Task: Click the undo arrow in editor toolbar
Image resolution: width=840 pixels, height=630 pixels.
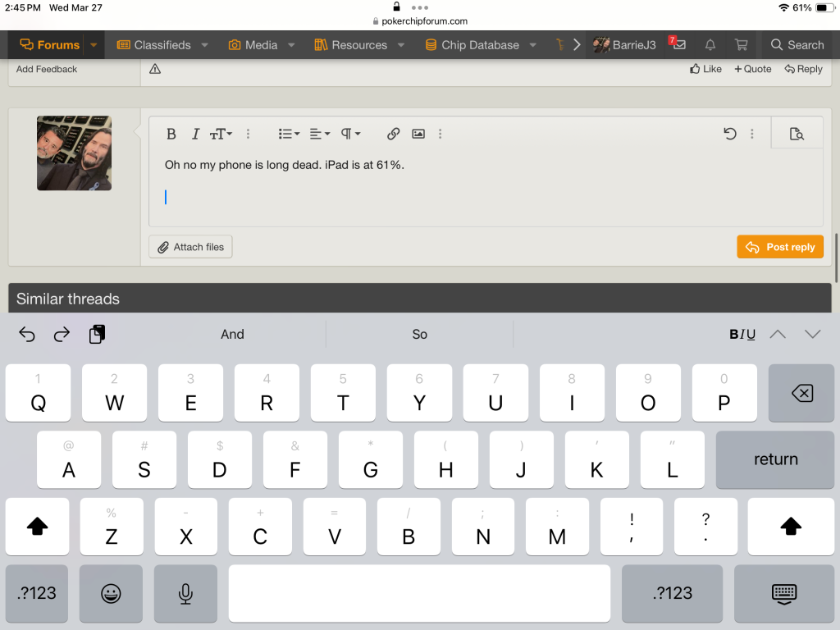Action: 729,134
